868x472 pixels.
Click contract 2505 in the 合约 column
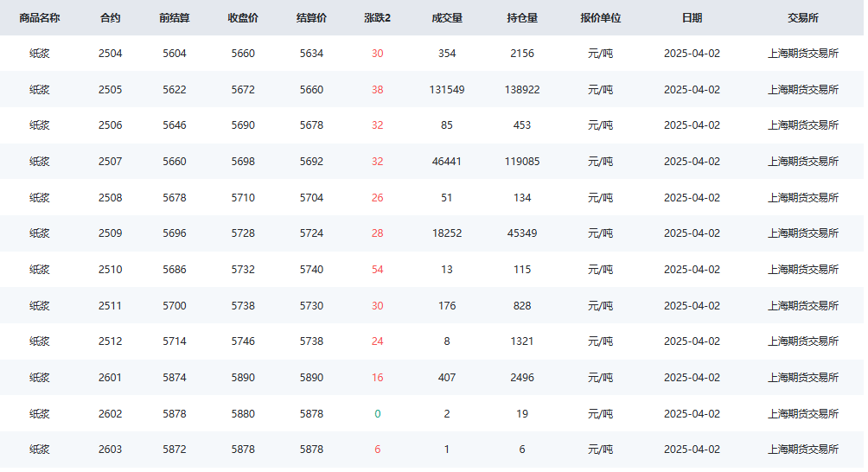[x=110, y=90]
